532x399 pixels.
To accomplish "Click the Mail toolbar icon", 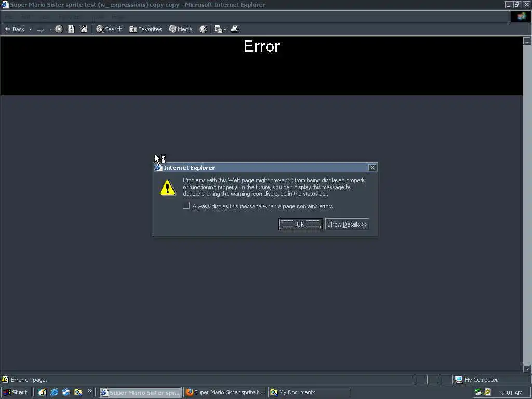I will (218, 29).
